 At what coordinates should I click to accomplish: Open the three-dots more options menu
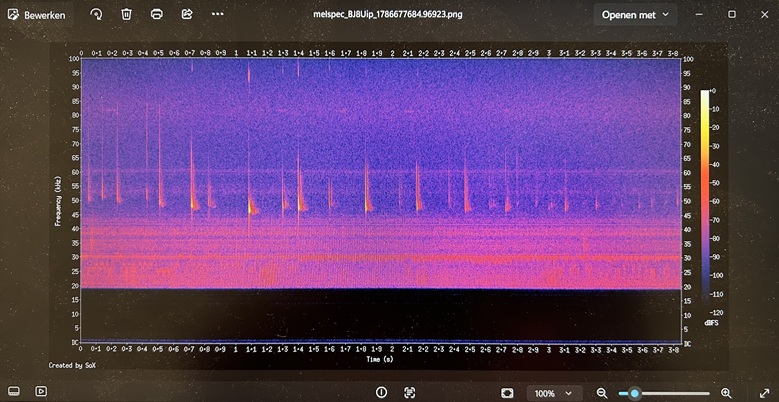pyautogui.click(x=218, y=14)
